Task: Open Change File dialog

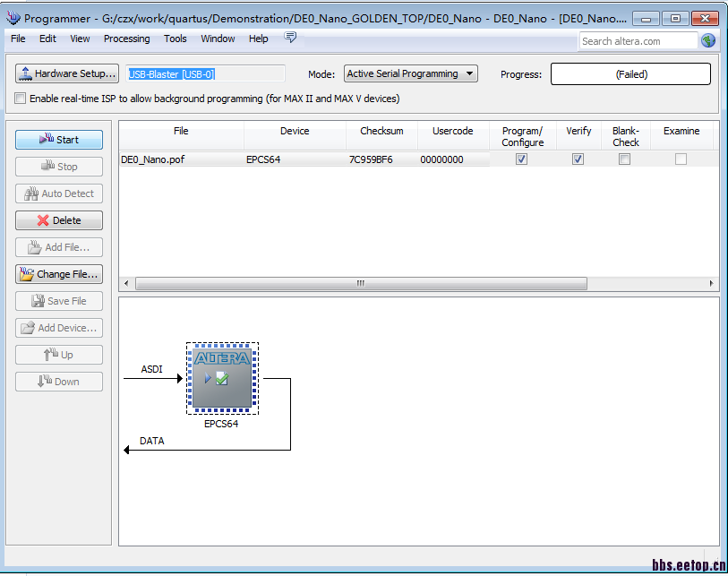Action: click(x=59, y=274)
